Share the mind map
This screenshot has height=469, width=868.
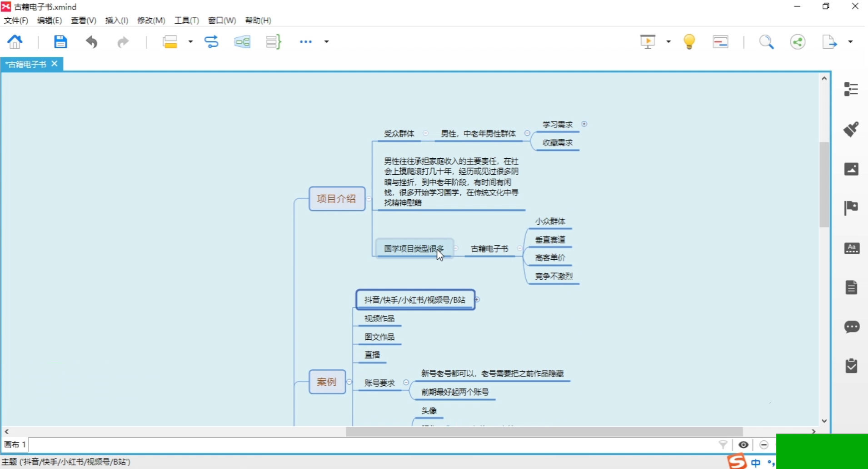(x=798, y=42)
